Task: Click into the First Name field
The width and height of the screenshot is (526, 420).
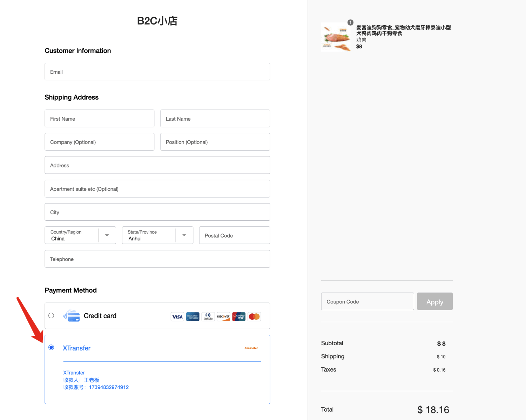Action: tap(99, 119)
